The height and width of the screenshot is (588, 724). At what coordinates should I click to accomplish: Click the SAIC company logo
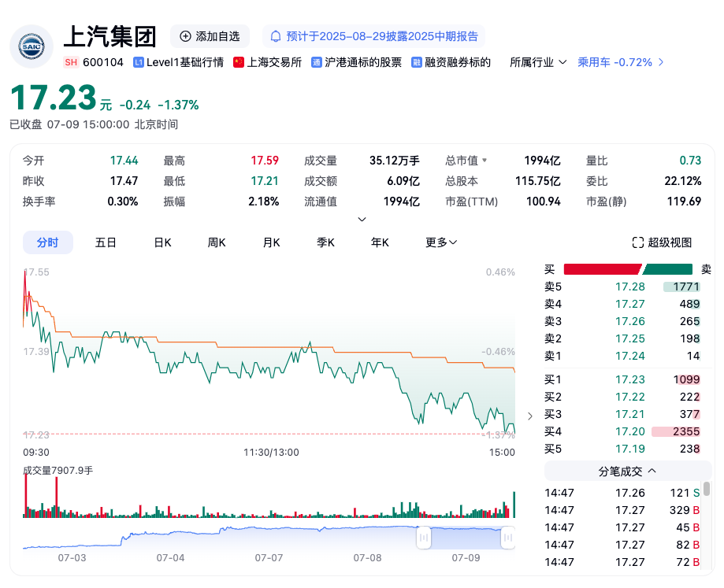click(x=32, y=46)
